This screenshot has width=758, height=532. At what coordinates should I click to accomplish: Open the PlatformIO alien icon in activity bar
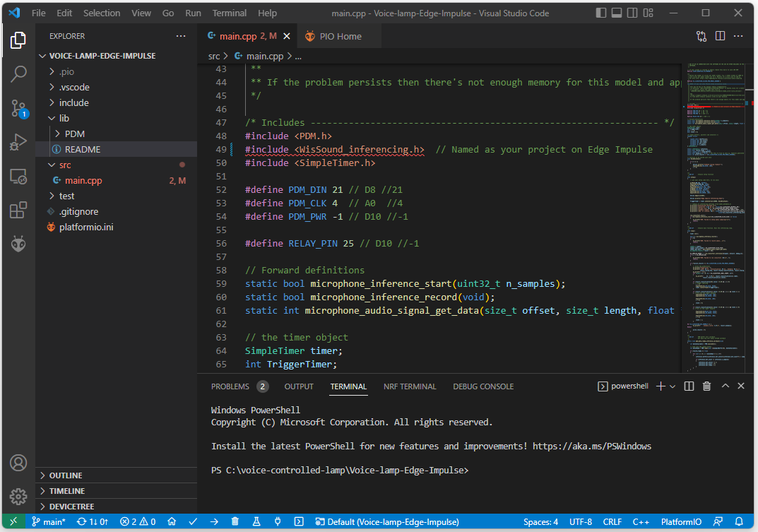coord(18,244)
